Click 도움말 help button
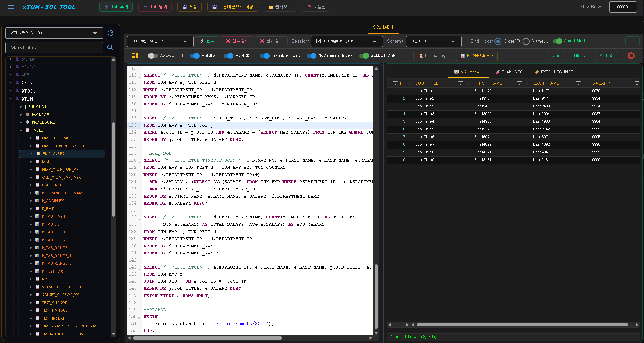This screenshot has height=343, width=644. click(x=316, y=7)
